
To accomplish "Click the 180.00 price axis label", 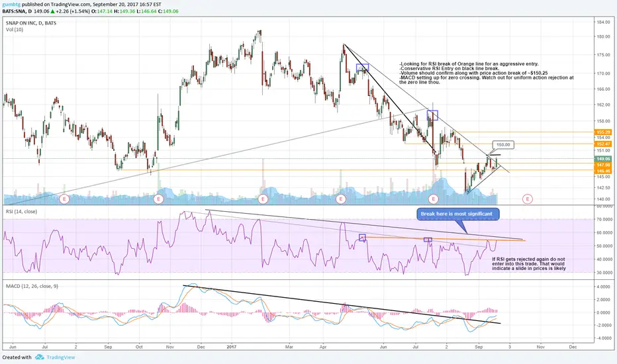I will pyautogui.click(x=603, y=37).
